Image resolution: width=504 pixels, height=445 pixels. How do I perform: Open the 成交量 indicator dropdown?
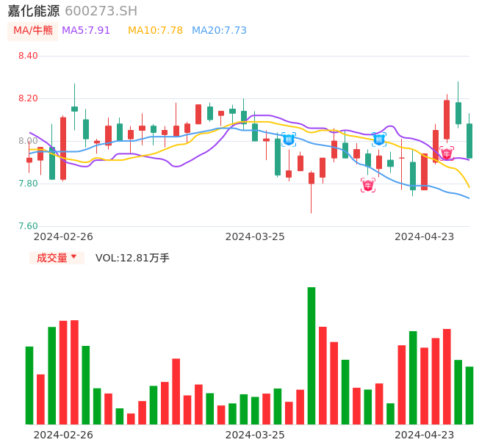[57, 258]
